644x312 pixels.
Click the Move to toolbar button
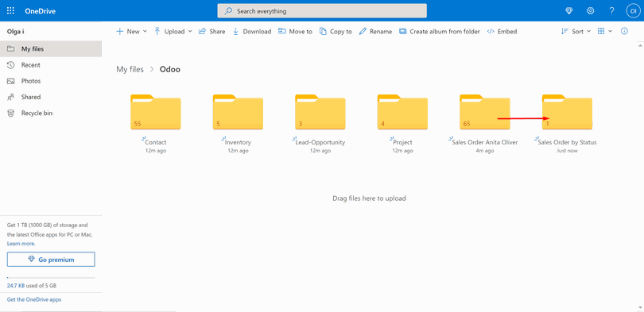295,32
